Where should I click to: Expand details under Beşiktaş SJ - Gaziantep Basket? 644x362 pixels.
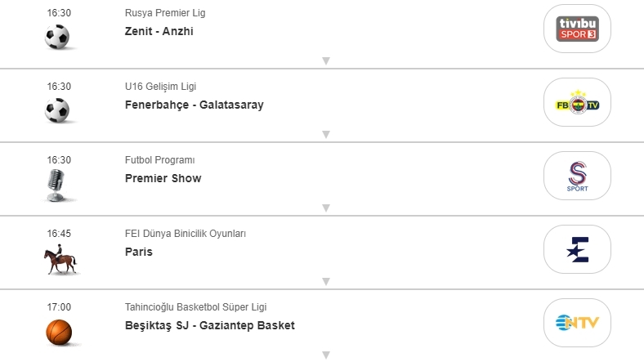(x=325, y=355)
